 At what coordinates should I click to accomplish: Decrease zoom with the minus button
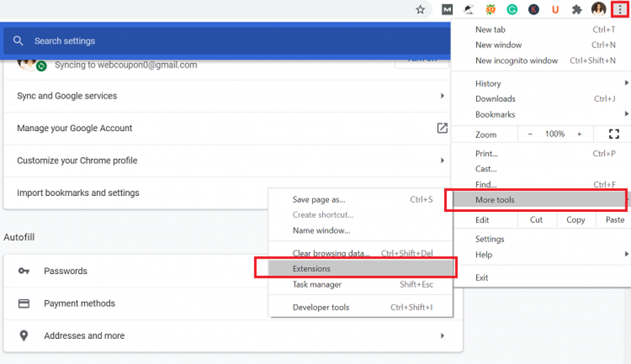click(x=530, y=134)
